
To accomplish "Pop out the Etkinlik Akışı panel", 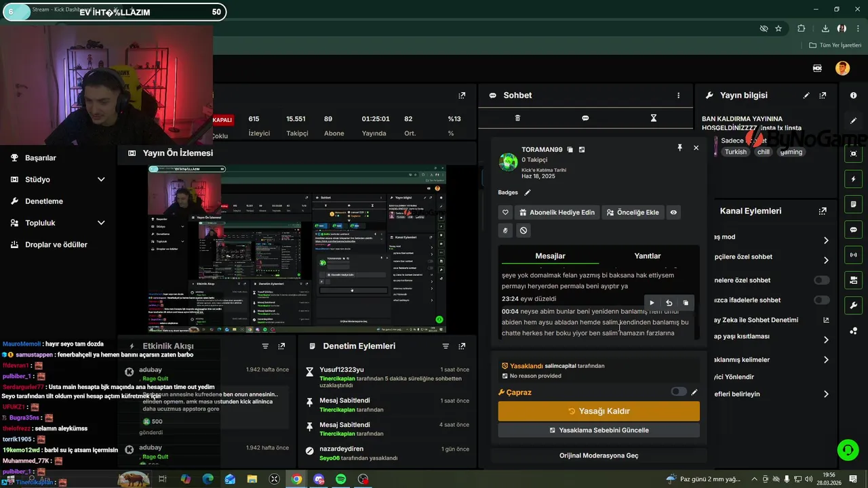I will (x=281, y=346).
